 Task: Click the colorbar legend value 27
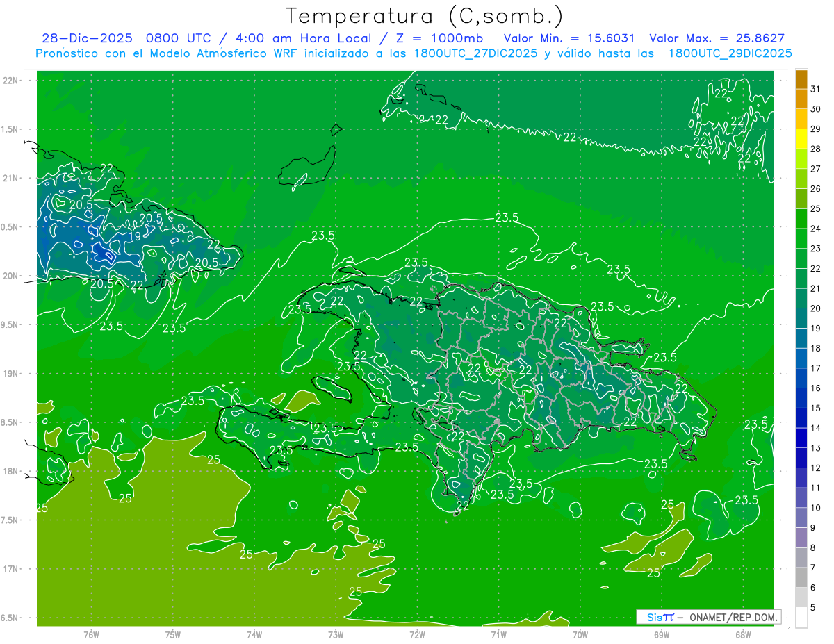[815, 169]
